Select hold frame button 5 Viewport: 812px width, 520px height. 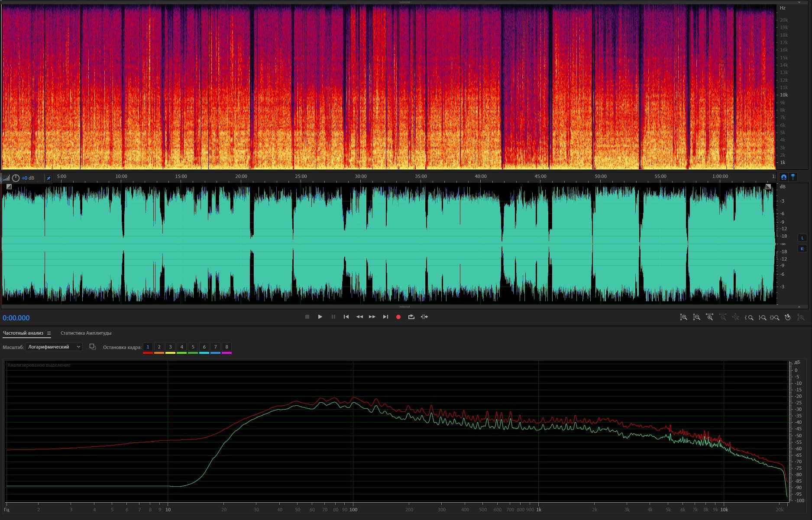pos(193,347)
